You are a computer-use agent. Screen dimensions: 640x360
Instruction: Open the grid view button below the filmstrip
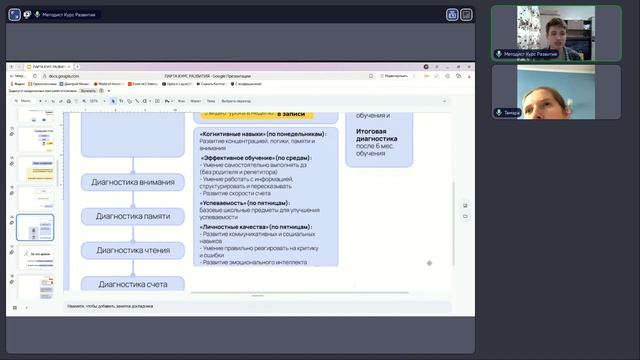point(15,307)
